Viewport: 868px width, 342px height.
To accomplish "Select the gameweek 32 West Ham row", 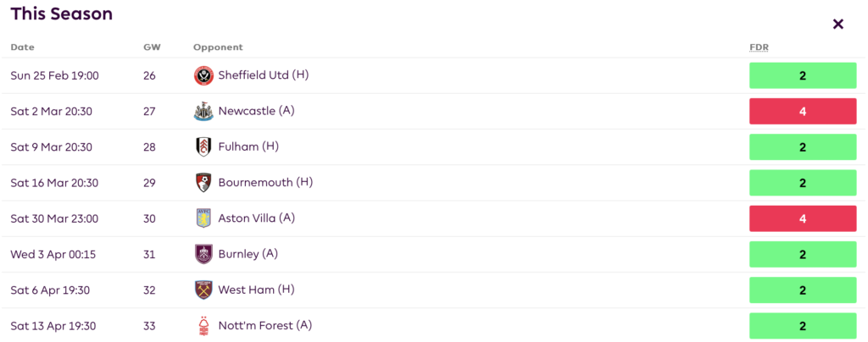I will click(x=424, y=290).
